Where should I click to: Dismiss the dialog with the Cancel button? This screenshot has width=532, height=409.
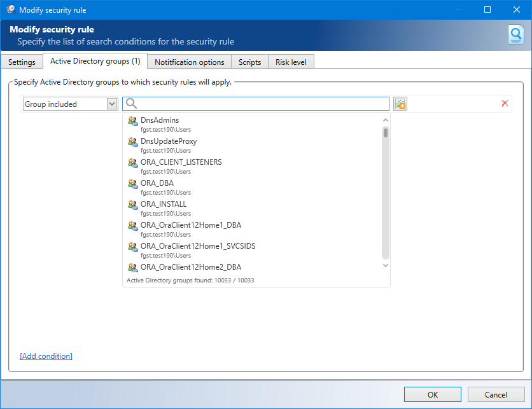point(496,394)
